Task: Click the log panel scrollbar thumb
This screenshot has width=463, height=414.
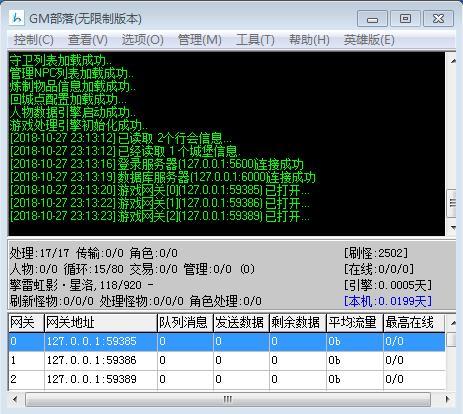Action: (452, 203)
